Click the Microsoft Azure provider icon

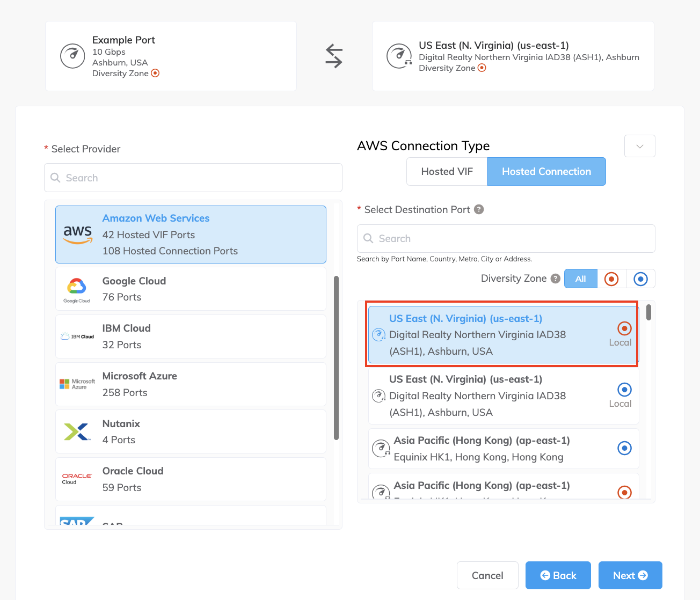(x=77, y=384)
